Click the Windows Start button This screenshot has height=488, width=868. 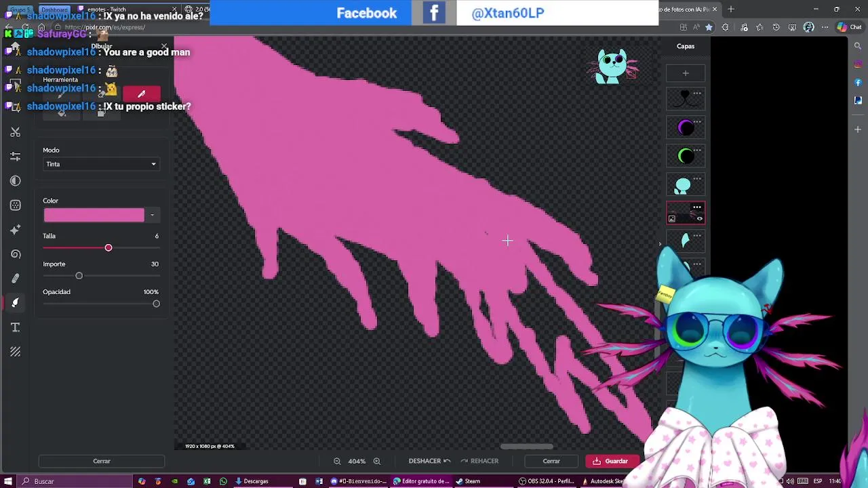click(7, 481)
